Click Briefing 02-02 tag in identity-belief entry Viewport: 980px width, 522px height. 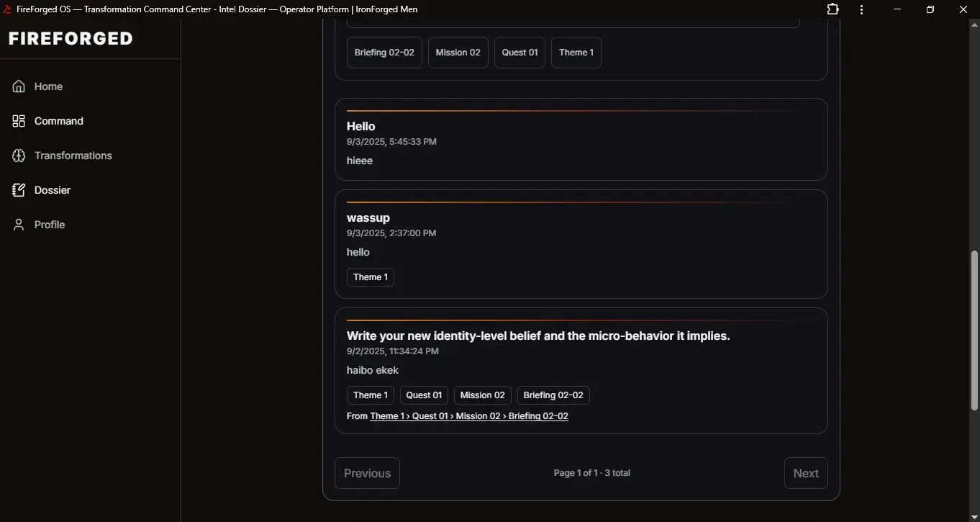[x=553, y=395]
